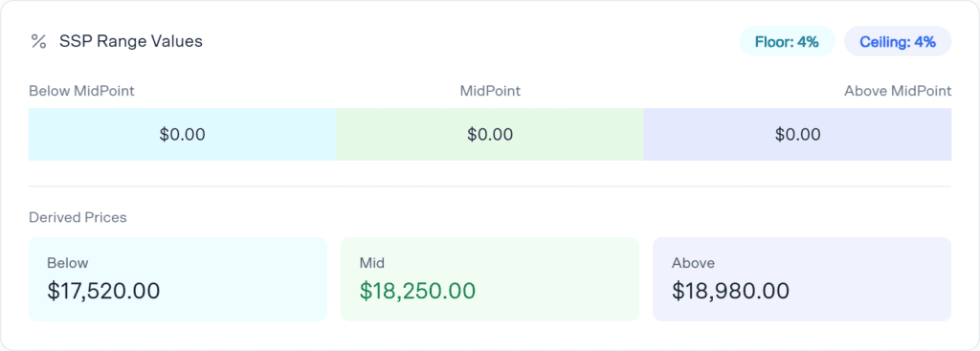Click the Below MidPoint column label

(82, 91)
